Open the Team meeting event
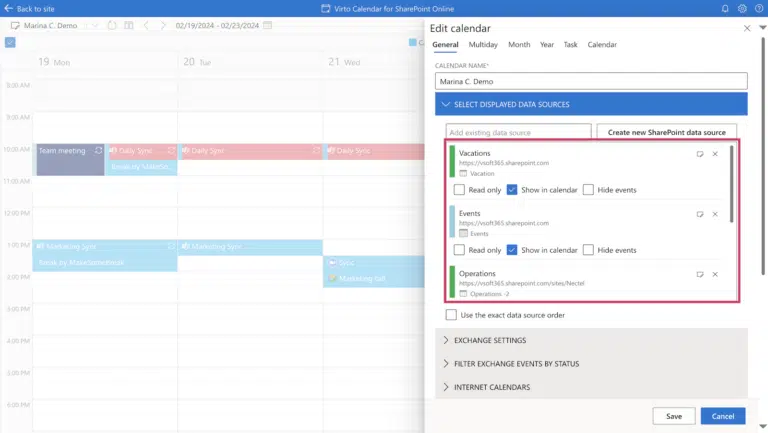The image size is (768, 433). (71, 159)
